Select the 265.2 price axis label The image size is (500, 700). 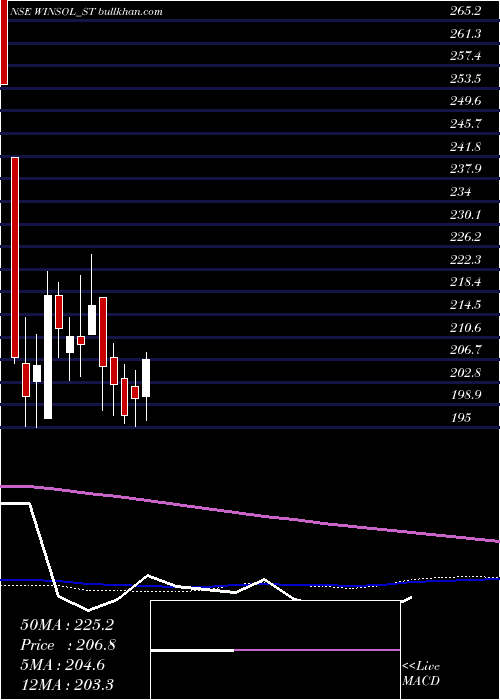click(465, 12)
